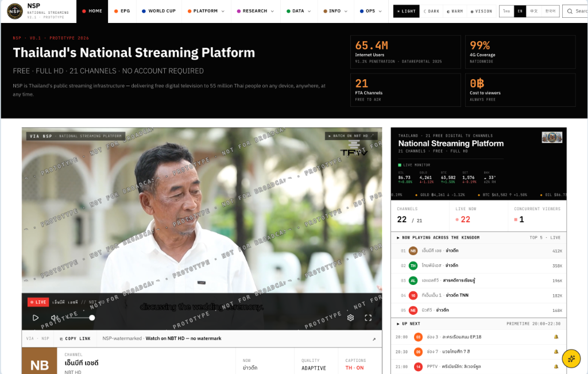Click Top 5 Live label
Viewport: 588px width, 374px height.
[545, 238]
